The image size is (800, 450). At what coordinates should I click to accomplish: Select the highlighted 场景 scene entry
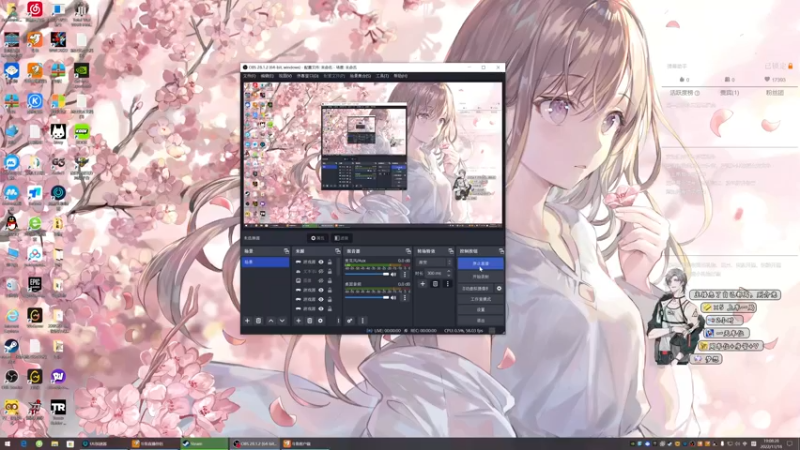[265, 262]
